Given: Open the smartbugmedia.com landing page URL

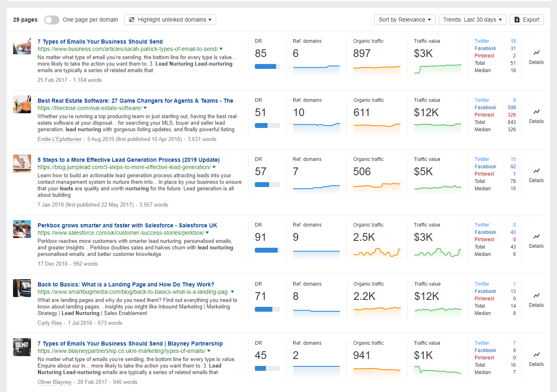Looking at the screenshot, I should click(133, 292).
